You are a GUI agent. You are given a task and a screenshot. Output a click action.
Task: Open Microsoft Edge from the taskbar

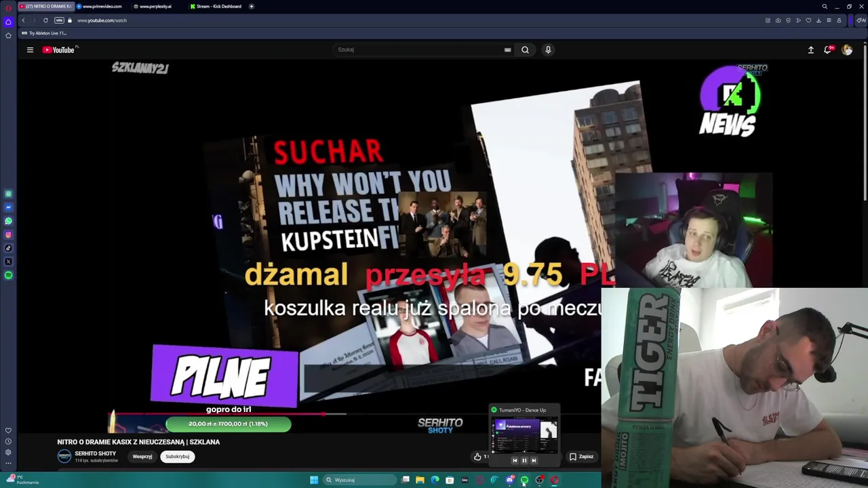tap(435, 480)
